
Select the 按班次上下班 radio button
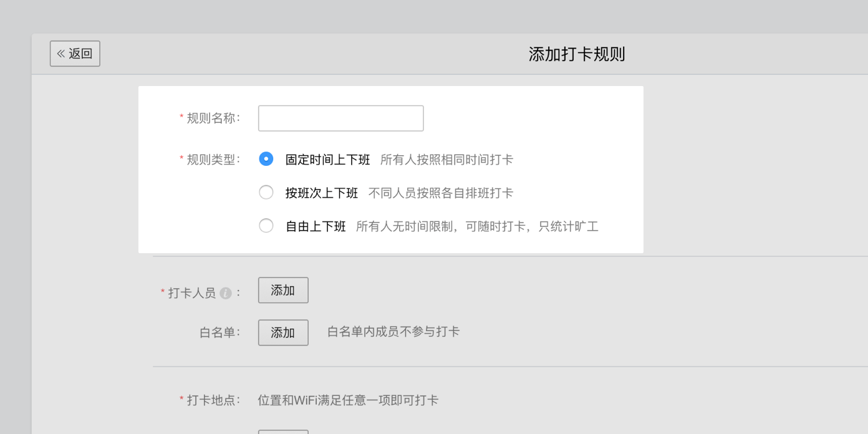pyautogui.click(x=266, y=193)
